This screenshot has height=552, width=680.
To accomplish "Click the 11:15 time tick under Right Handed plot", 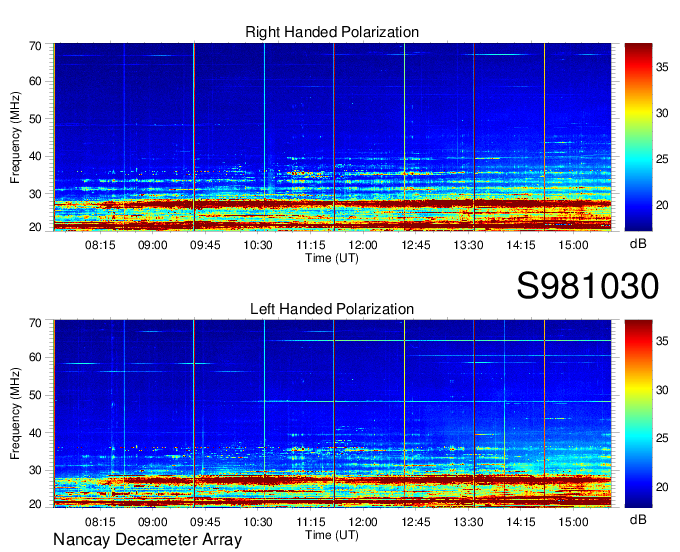I will pyautogui.click(x=311, y=245).
